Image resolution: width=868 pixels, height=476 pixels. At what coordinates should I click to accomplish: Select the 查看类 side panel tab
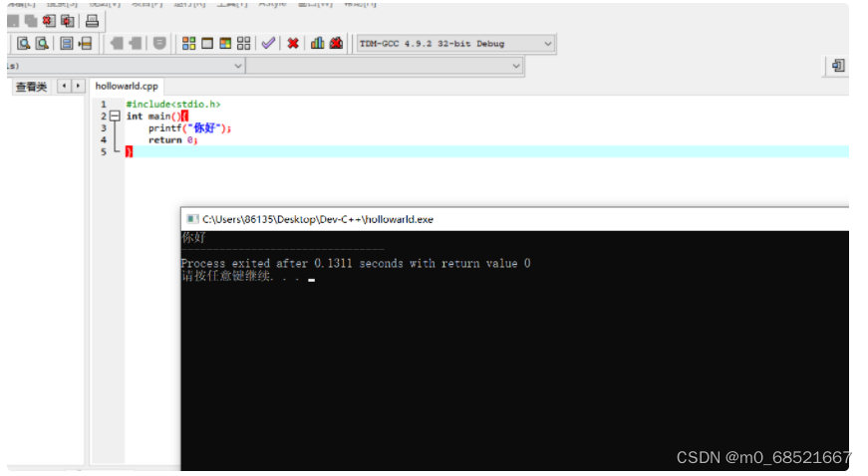[x=31, y=87]
